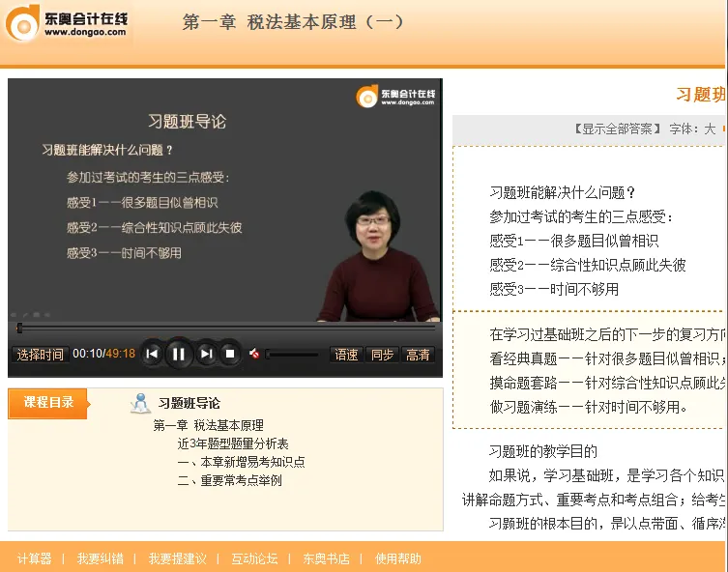
Task: Open 选择时间 time selector
Action: 40,355
